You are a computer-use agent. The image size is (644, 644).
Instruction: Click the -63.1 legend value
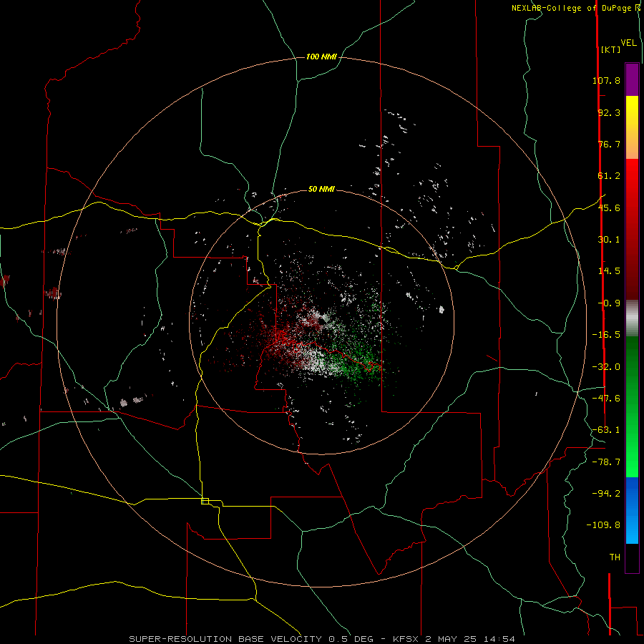606,430
